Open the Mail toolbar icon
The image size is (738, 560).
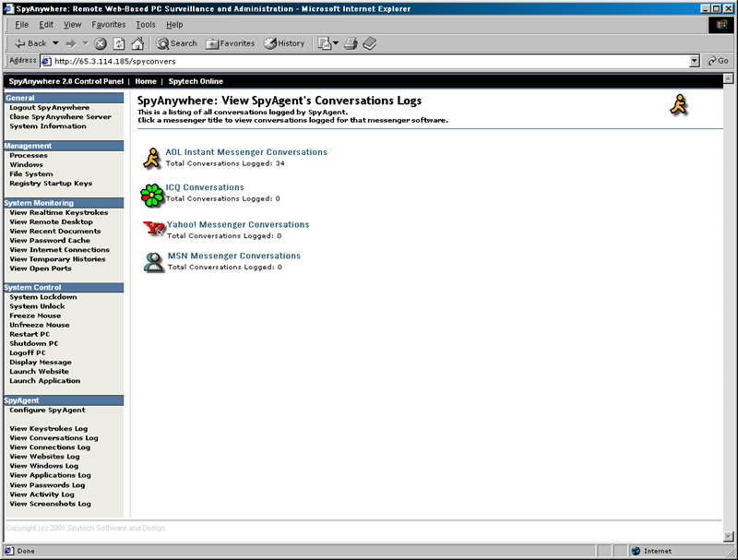325,43
